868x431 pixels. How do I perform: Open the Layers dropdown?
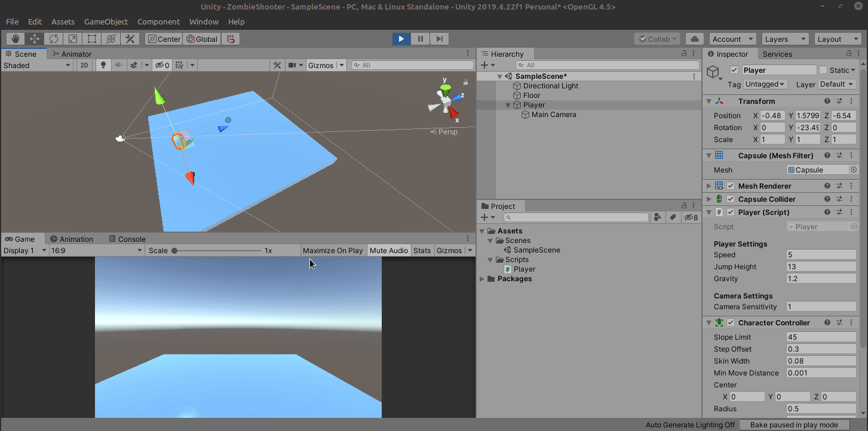[x=785, y=39]
